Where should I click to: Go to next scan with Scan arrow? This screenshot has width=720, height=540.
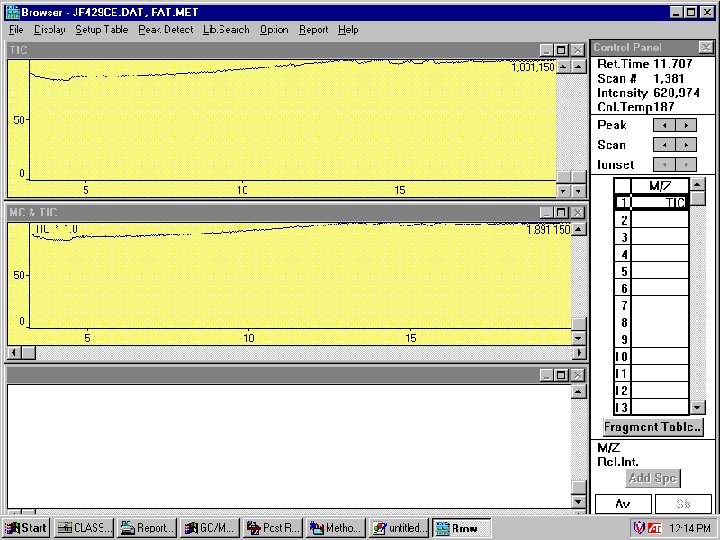686,145
